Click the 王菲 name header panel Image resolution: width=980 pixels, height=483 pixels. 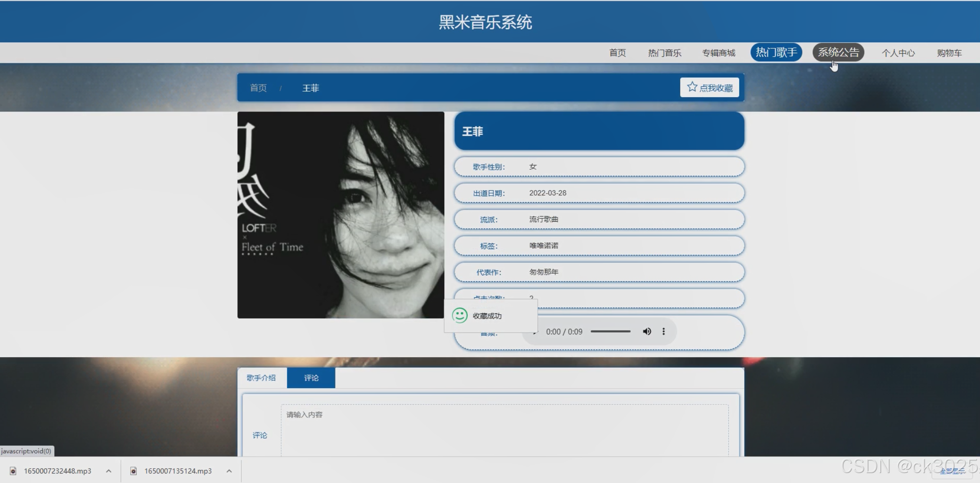click(599, 131)
